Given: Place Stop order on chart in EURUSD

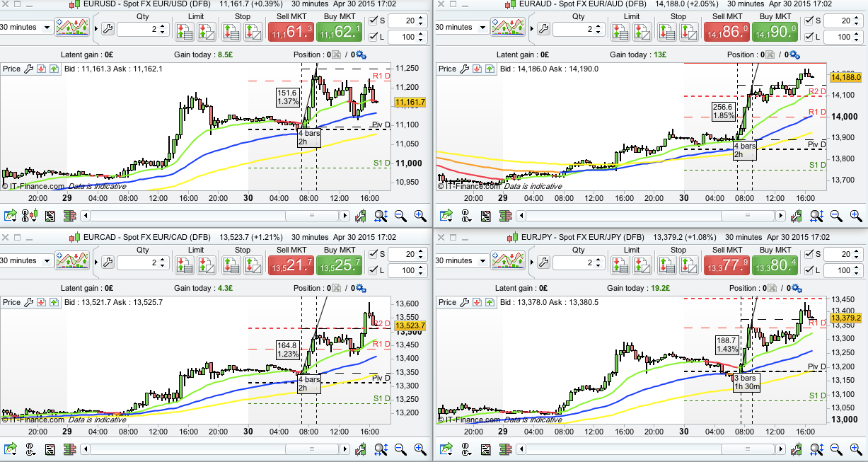Looking at the screenshot, I should pyautogui.click(x=253, y=30).
